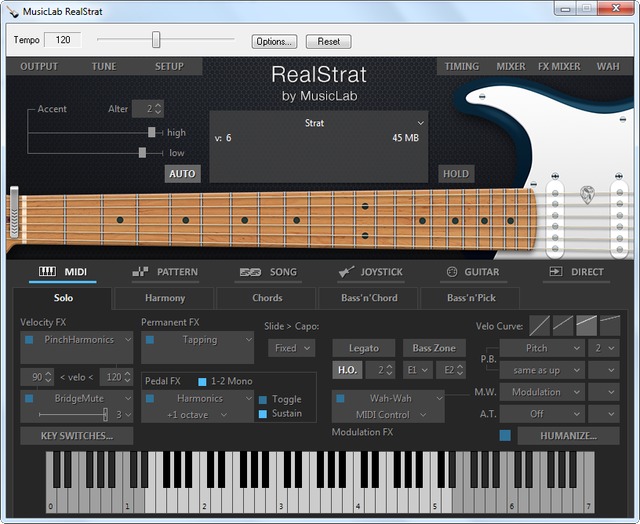Image resolution: width=640 pixels, height=524 pixels.
Task: Expand the Slide Capo Fixed dropdown
Action: point(292,348)
